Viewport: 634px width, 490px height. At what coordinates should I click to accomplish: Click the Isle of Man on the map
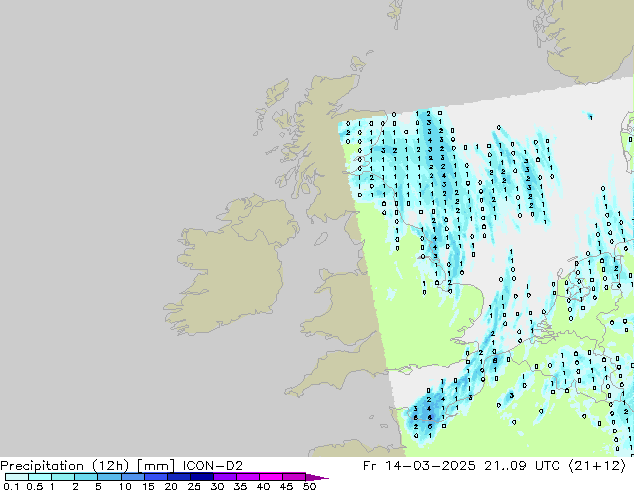point(321,239)
